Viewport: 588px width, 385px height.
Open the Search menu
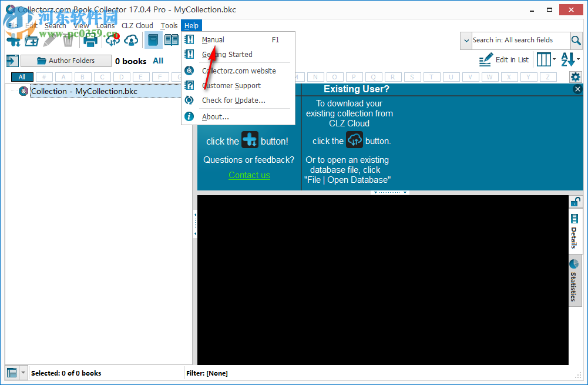pos(55,25)
